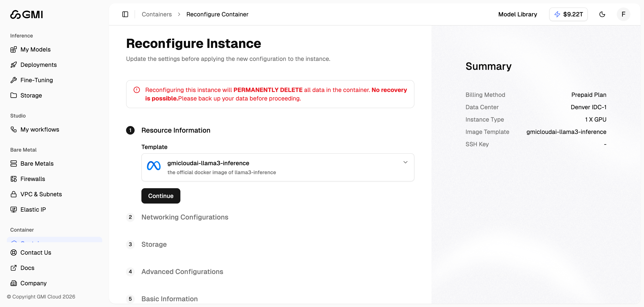
Task: Toggle dark mode with the moon icon
Action: pos(602,14)
